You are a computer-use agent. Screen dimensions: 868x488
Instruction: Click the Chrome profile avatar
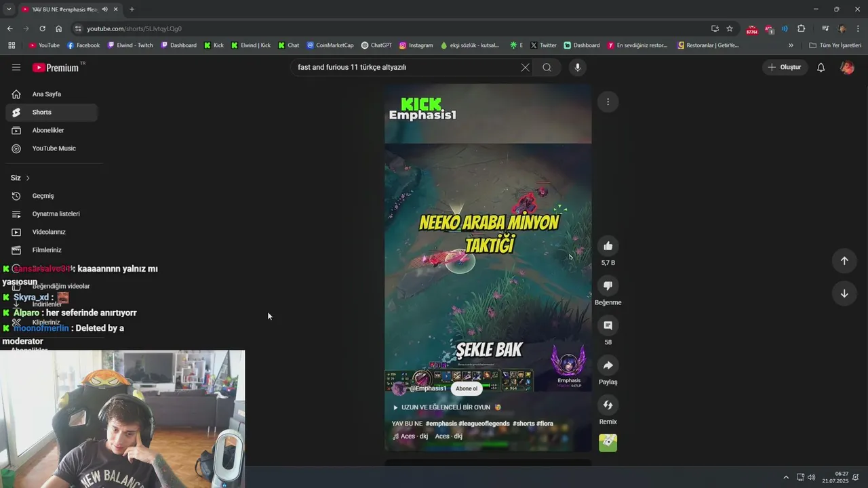click(842, 28)
